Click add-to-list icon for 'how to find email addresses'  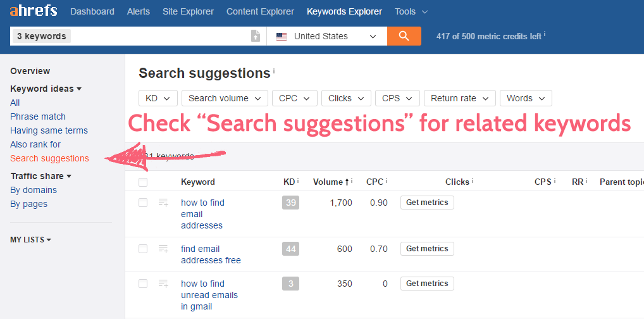[x=163, y=203]
